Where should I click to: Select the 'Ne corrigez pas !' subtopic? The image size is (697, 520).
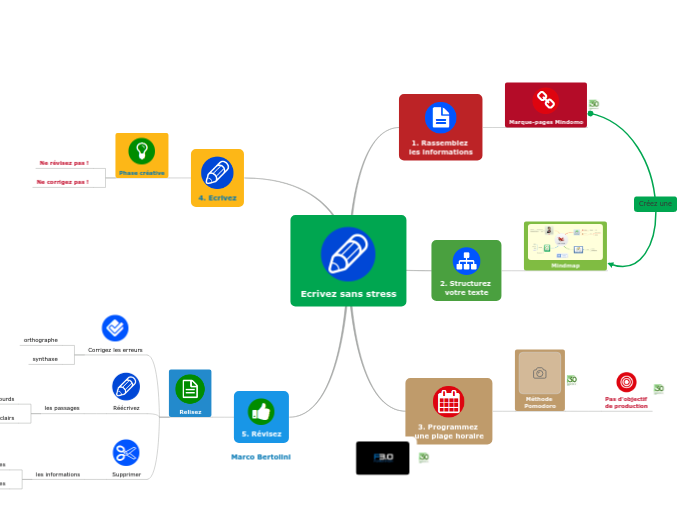(69, 182)
